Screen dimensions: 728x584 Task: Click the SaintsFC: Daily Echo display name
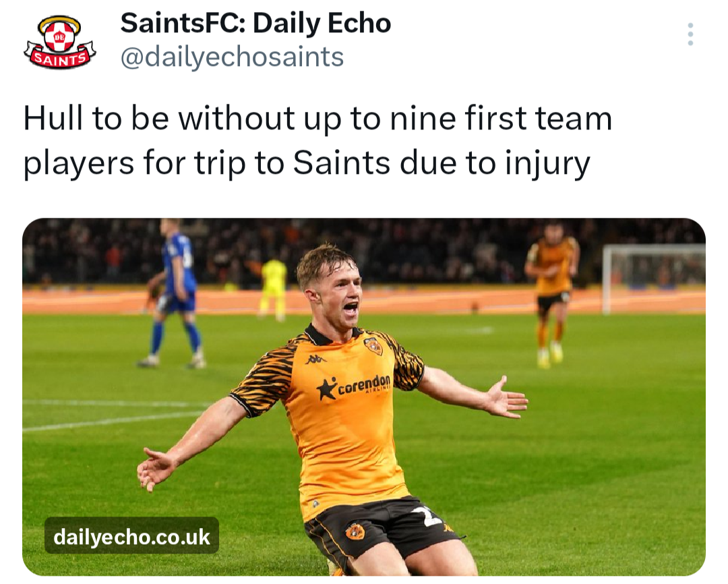coord(256,24)
